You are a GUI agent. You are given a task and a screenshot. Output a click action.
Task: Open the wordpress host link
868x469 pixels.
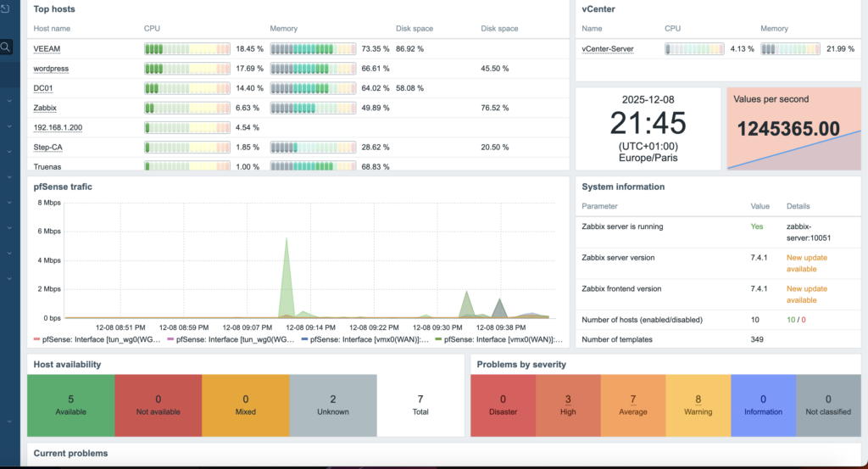[x=51, y=69]
